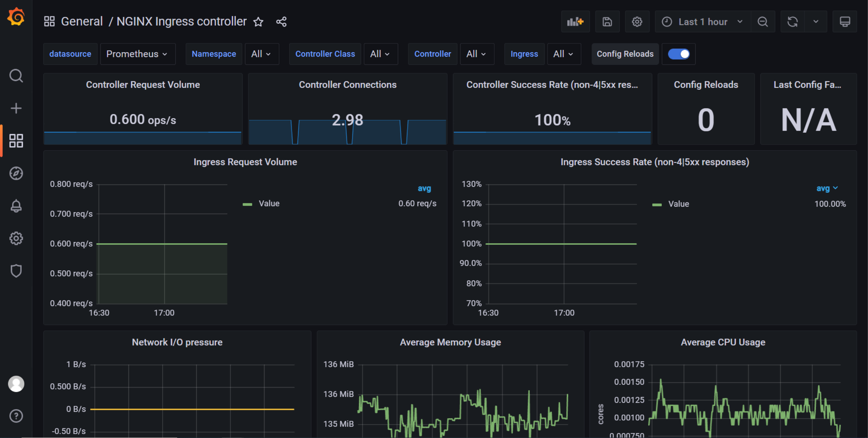
Task: Open the search dashboards magnifier icon
Action: tap(16, 76)
